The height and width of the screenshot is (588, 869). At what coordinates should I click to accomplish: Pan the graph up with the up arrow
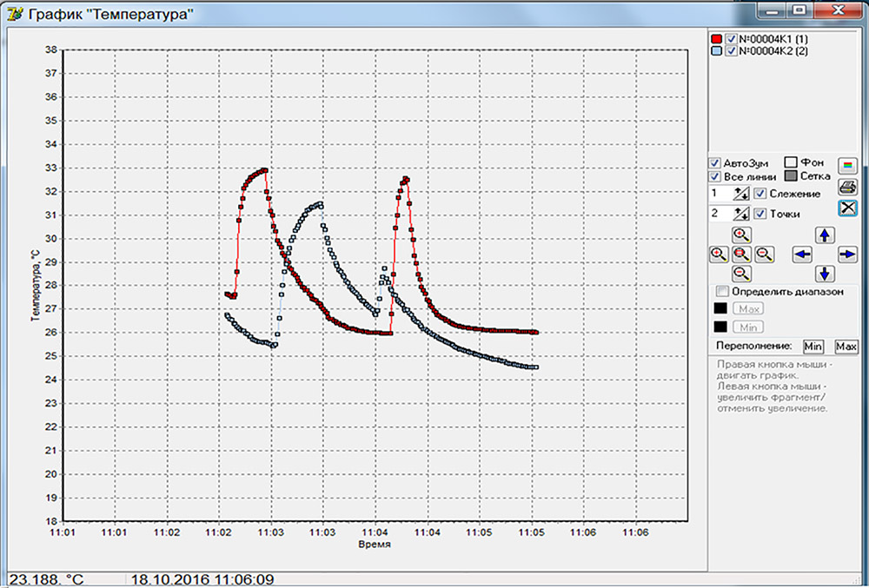click(825, 235)
